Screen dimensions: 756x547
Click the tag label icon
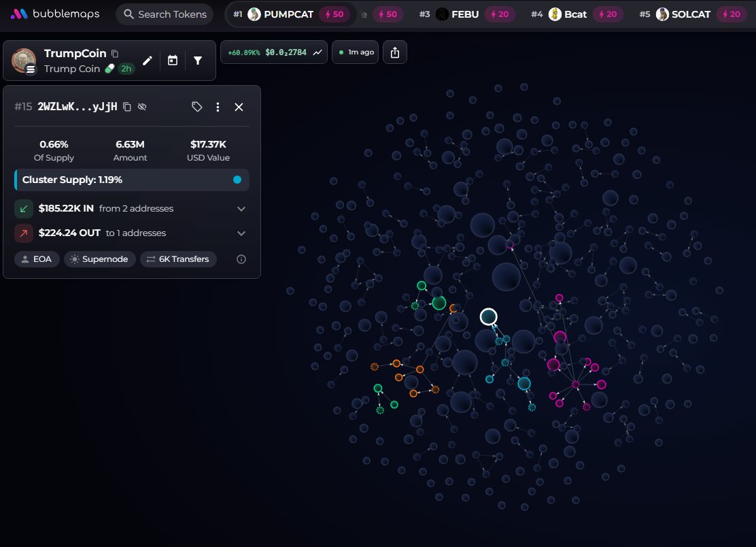point(196,107)
